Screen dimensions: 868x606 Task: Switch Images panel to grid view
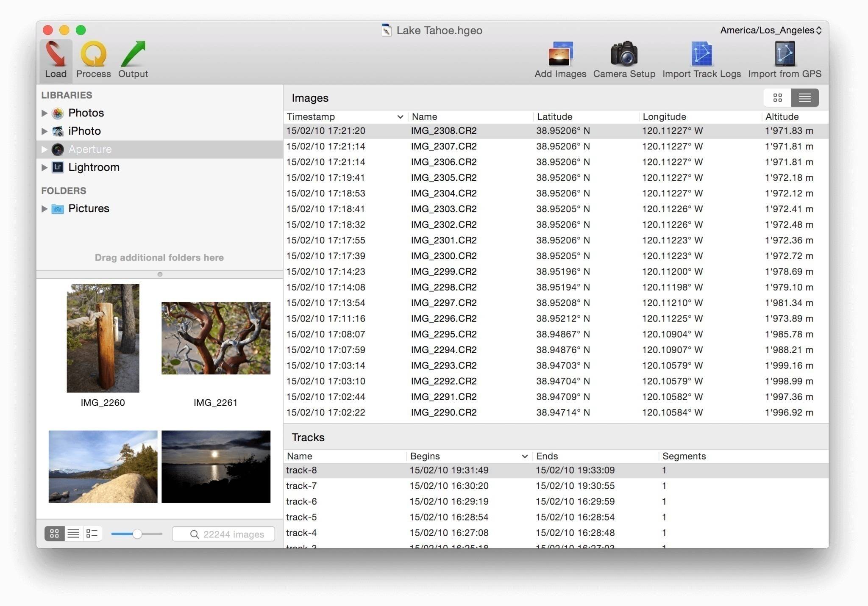click(x=777, y=98)
